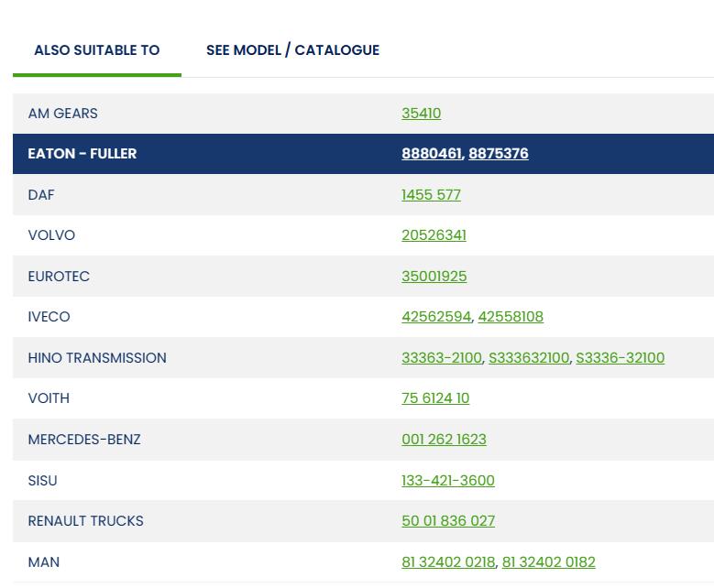Click MAN reference 81 32402 0218
714x588 pixels.
click(448, 562)
